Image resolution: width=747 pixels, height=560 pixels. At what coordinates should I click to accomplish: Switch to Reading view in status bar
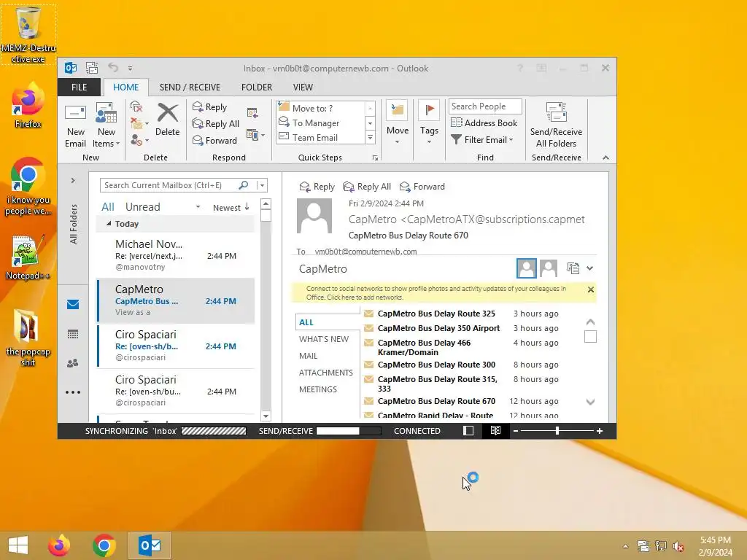coord(495,431)
